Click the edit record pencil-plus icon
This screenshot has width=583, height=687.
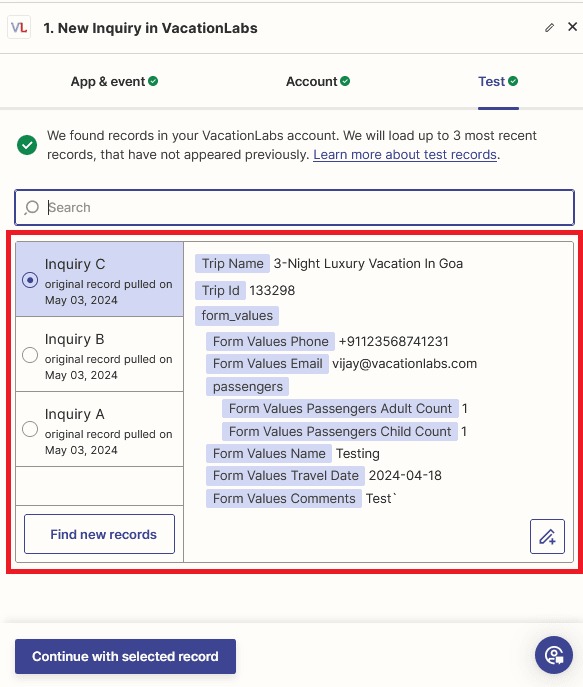point(547,536)
